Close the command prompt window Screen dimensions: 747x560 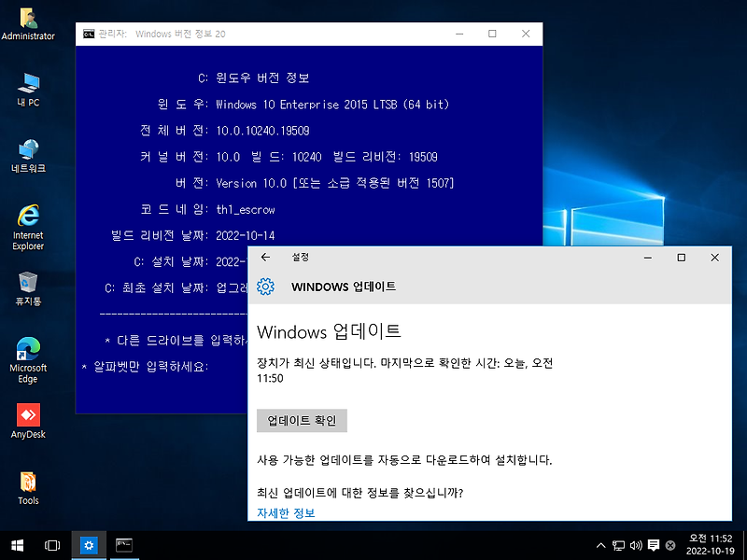[x=526, y=34]
